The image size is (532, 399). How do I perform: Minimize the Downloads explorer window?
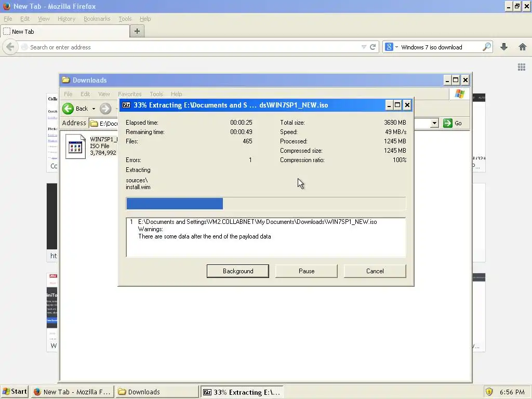(447, 81)
